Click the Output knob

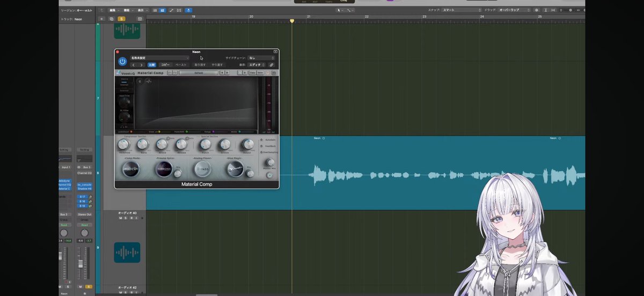(247, 144)
